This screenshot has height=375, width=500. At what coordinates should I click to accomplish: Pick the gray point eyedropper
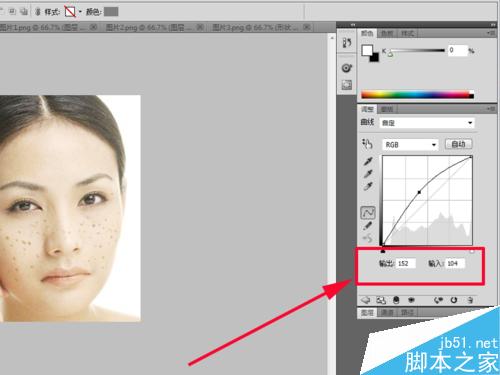click(368, 174)
